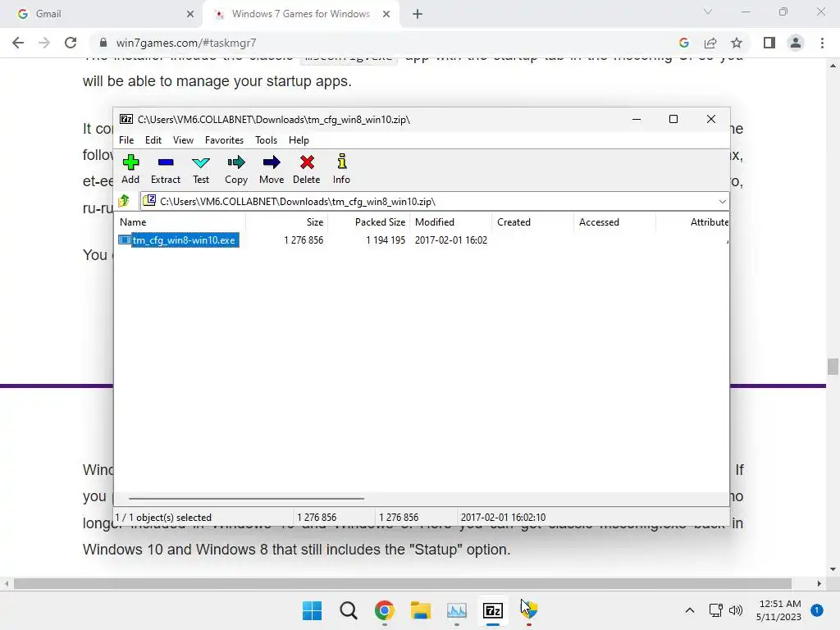Open network tray icon

point(715,610)
